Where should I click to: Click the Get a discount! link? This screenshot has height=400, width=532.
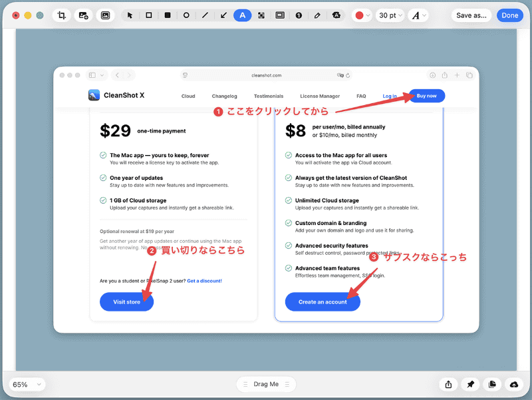[204, 281]
